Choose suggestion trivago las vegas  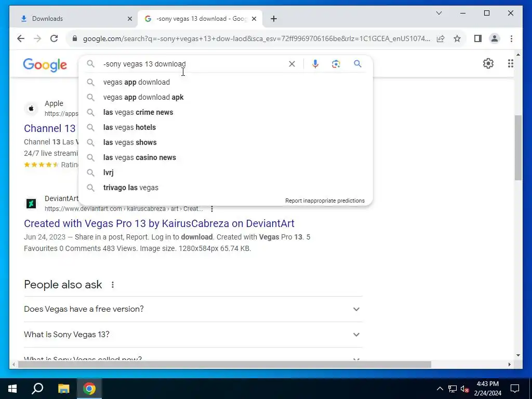click(x=225, y=188)
